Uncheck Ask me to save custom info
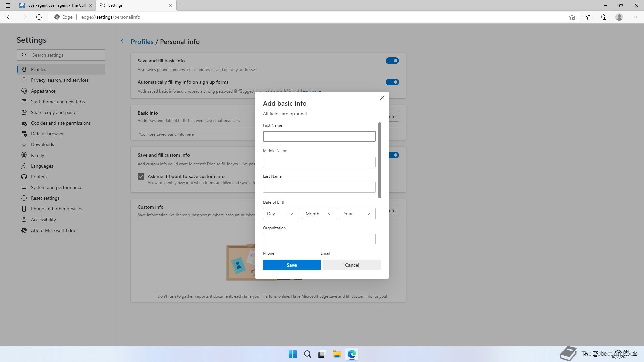 pos(141,176)
